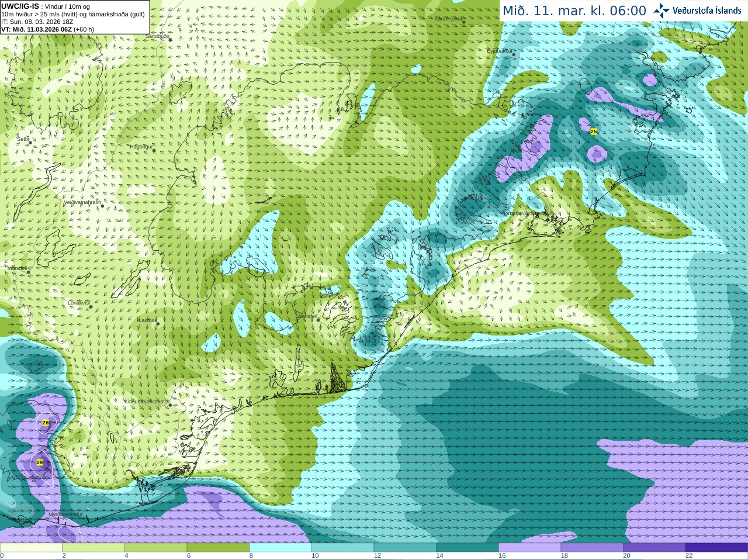
Task: Select the Setur station label
Action: tap(23, 139)
